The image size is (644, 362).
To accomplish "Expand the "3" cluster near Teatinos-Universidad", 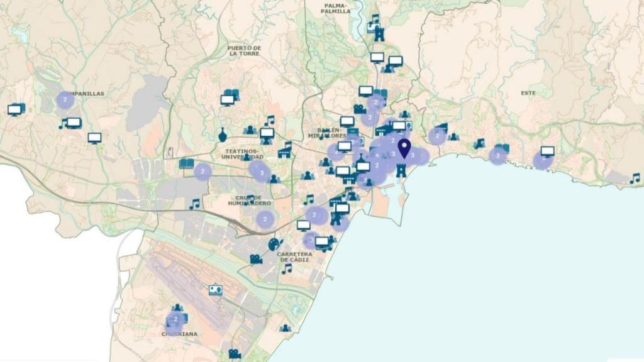I will click(x=262, y=173).
